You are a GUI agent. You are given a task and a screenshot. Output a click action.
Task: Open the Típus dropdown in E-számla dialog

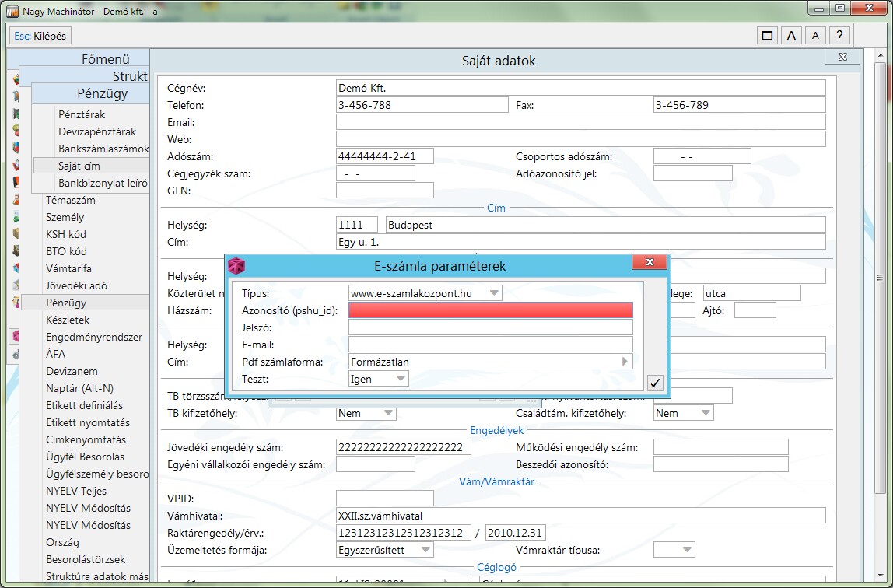(x=493, y=293)
